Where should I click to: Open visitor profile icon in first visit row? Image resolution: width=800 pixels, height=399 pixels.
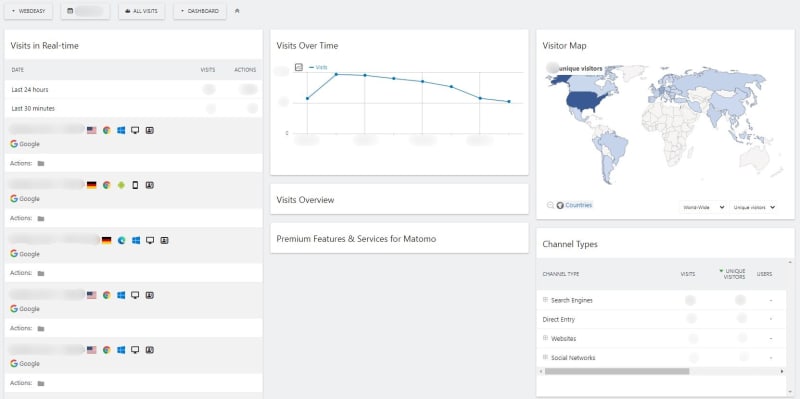[149, 130]
